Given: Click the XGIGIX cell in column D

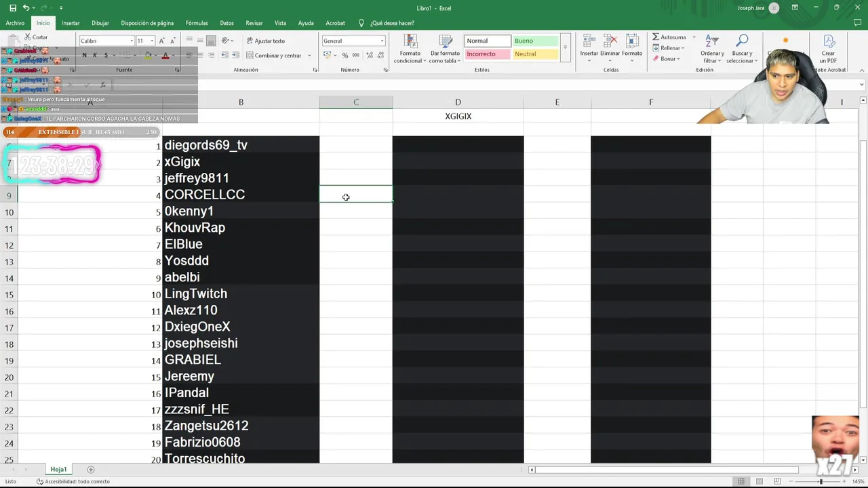Looking at the screenshot, I should 458,117.
